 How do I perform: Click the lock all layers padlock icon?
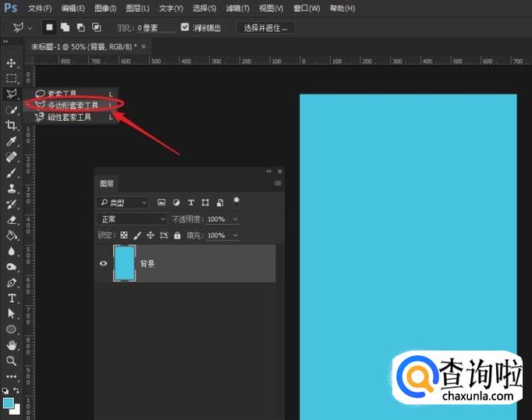(x=177, y=235)
